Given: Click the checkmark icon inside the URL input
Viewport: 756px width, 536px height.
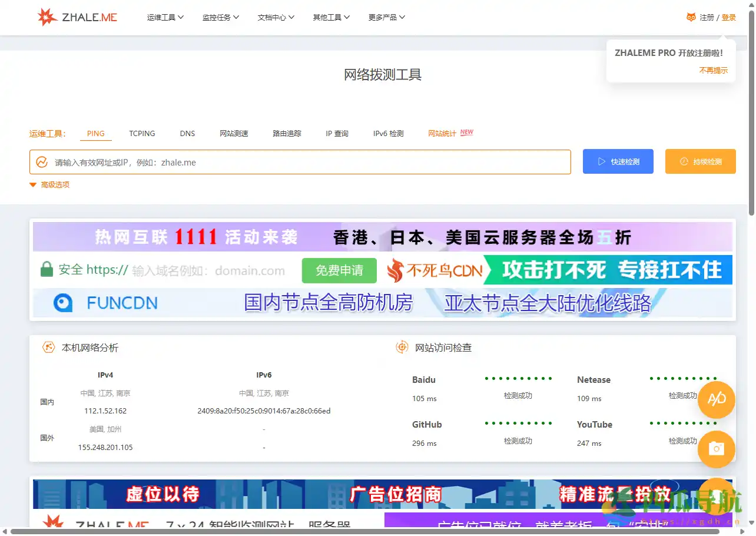Looking at the screenshot, I should pos(41,161).
